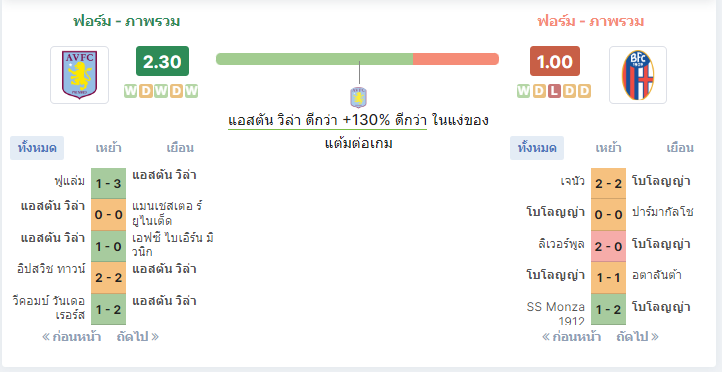Click Aston Villa's last W form badge
Viewport: 722px width, 372px height.
point(192,91)
